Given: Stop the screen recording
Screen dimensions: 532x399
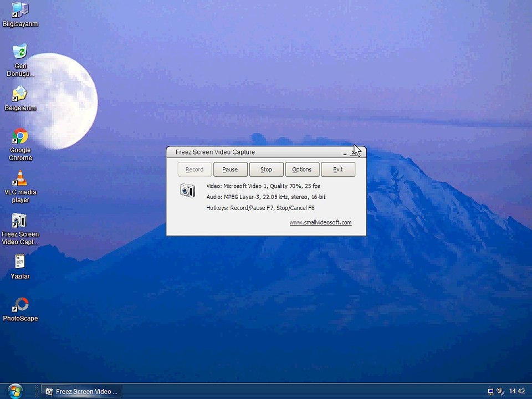Looking at the screenshot, I should [266, 170].
